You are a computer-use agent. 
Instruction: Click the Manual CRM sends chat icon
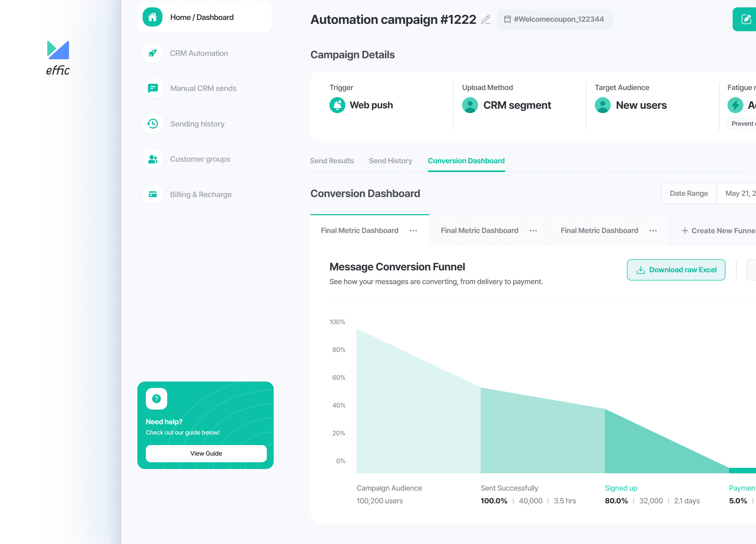(153, 88)
